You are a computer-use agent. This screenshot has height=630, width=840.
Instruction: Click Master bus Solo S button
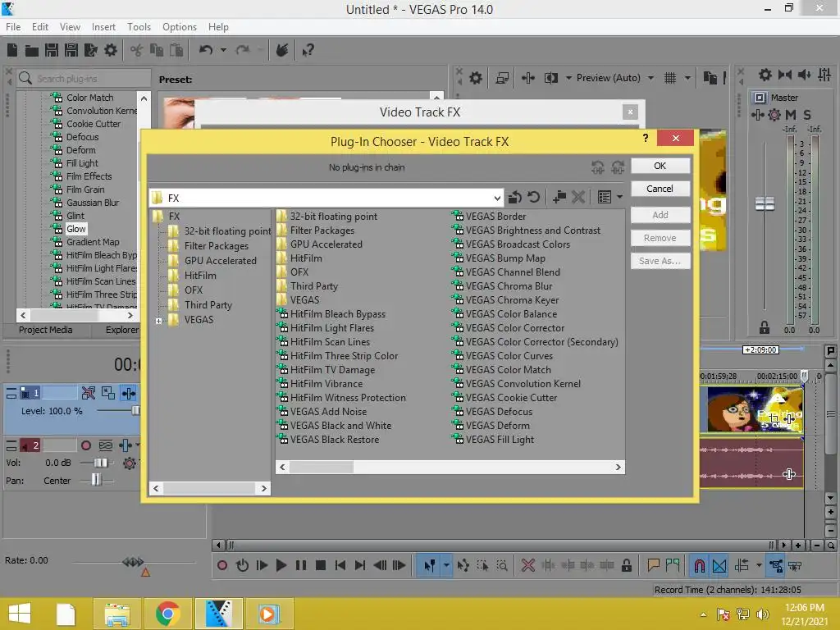coord(807,115)
